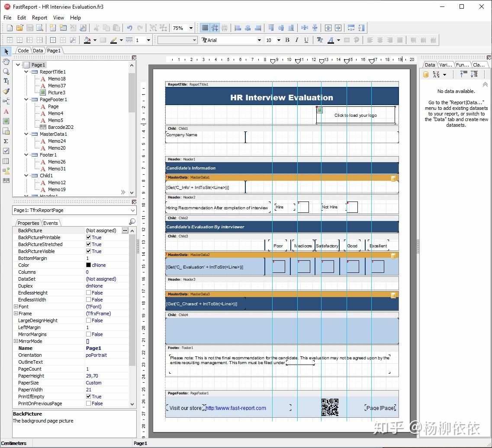Insert a barcode object from the left toolbar
This screenshot has height=448, width=492.
pyautogui.click(x=6, y=180)
